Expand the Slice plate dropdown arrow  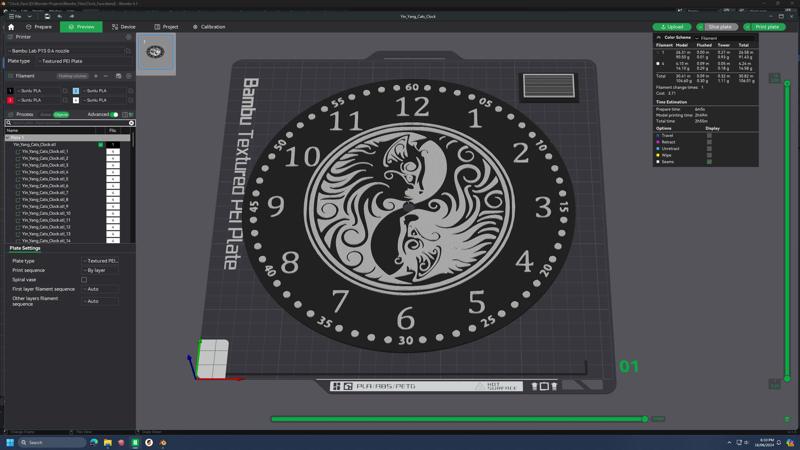pos(700,27)
